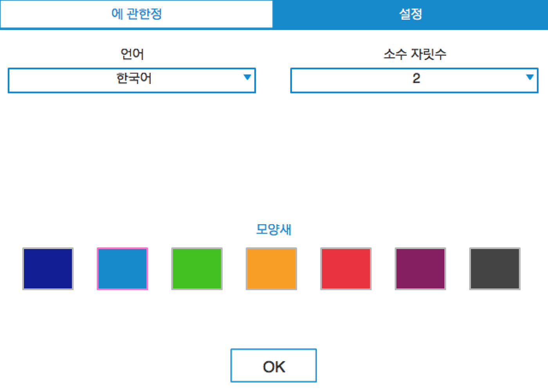Switch to the 에 관한정 tab
Screen dimensions: 548x392
137,14
